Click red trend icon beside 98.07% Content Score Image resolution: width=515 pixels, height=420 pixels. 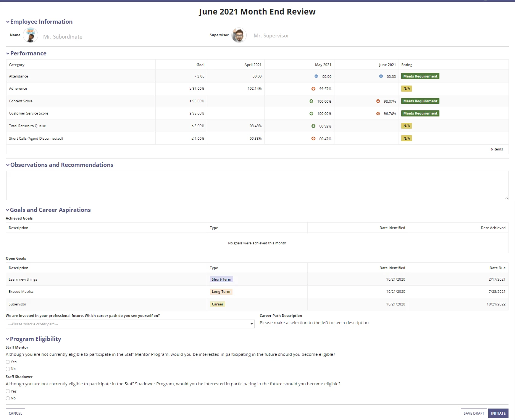(378, 101)
